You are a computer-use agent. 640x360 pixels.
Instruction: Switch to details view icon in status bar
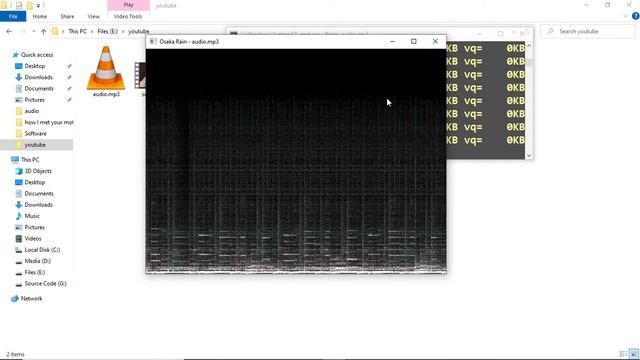(623, 354)
